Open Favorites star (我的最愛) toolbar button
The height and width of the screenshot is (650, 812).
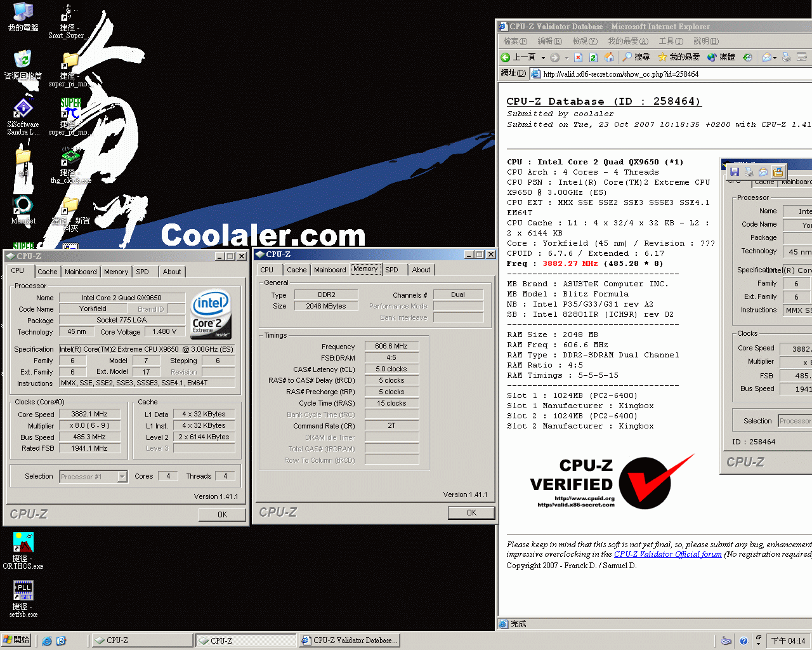678,57
